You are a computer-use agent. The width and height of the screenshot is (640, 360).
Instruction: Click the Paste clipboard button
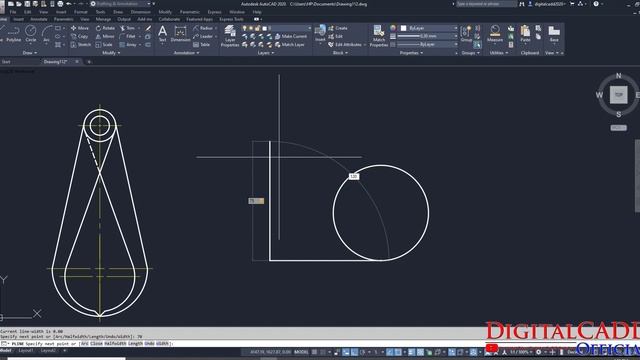(x=525, y=34)
